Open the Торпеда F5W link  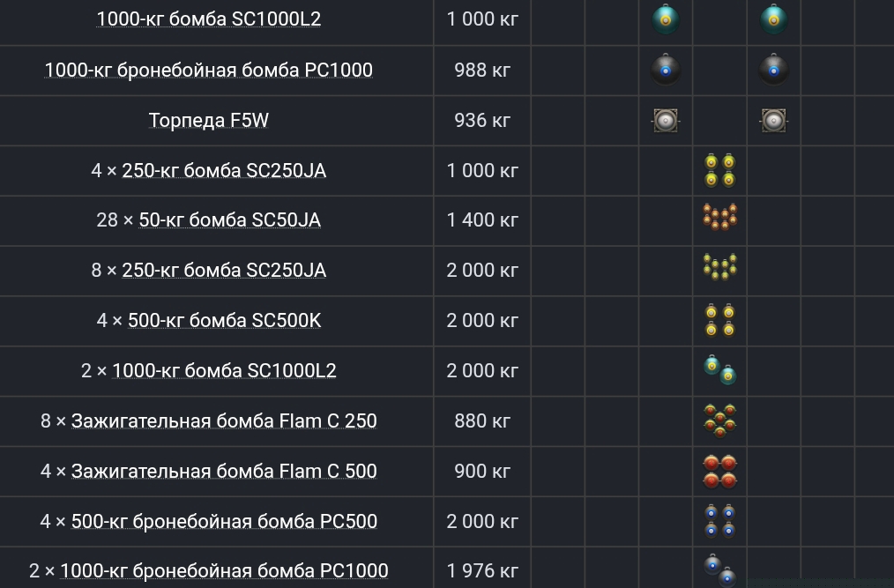click(208, 121)
